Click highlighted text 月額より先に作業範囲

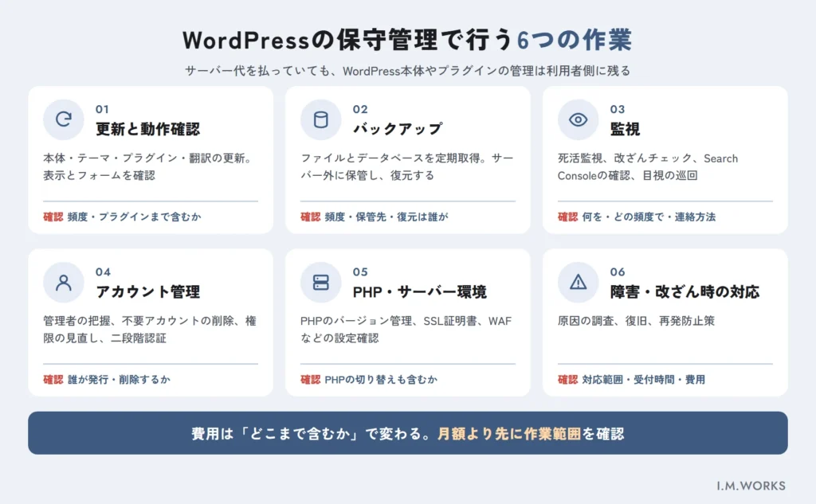tap(509, 434)
